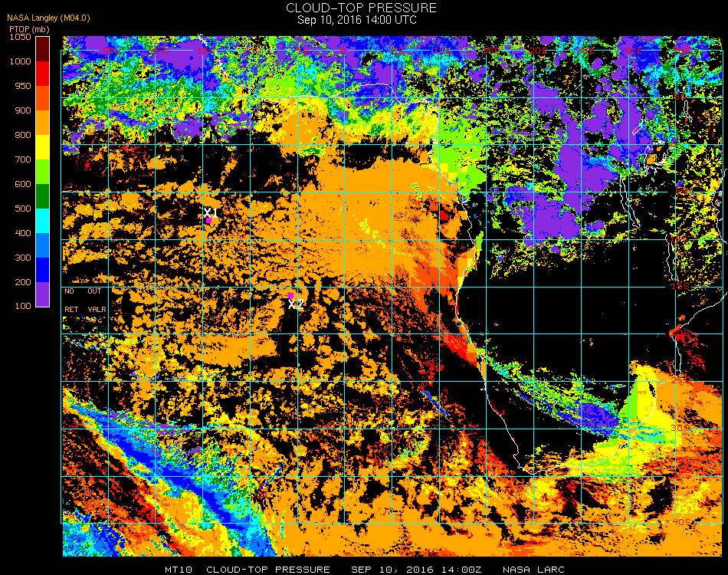Image resolution: width=728 pixels, height=575 pixels.
Task: Select the orange 900-800 mb legend swatch
Action: pos(43,123)
